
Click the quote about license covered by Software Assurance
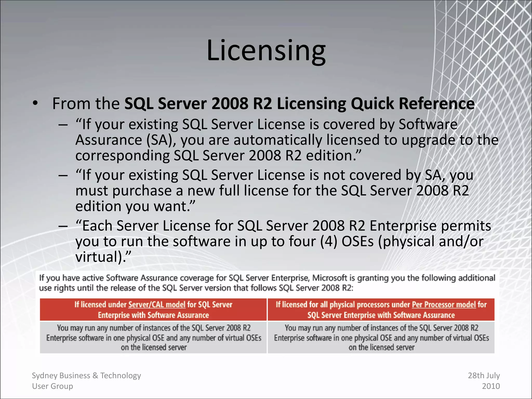coord(287,140)
